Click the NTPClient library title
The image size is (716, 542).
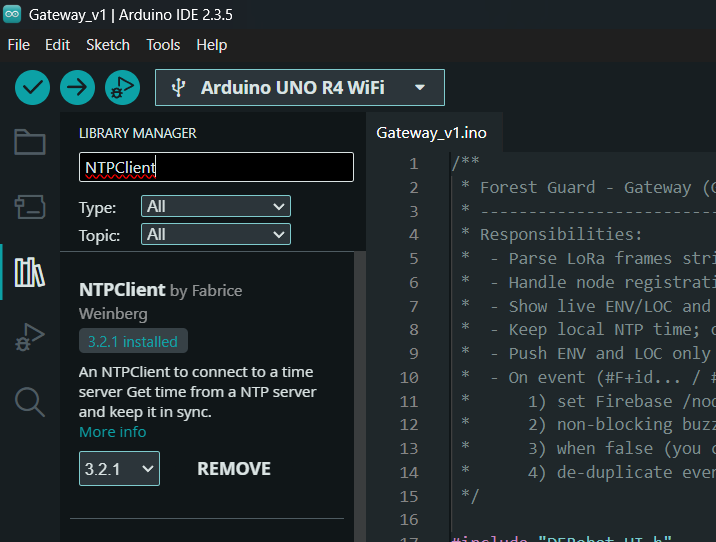(122, 289)
